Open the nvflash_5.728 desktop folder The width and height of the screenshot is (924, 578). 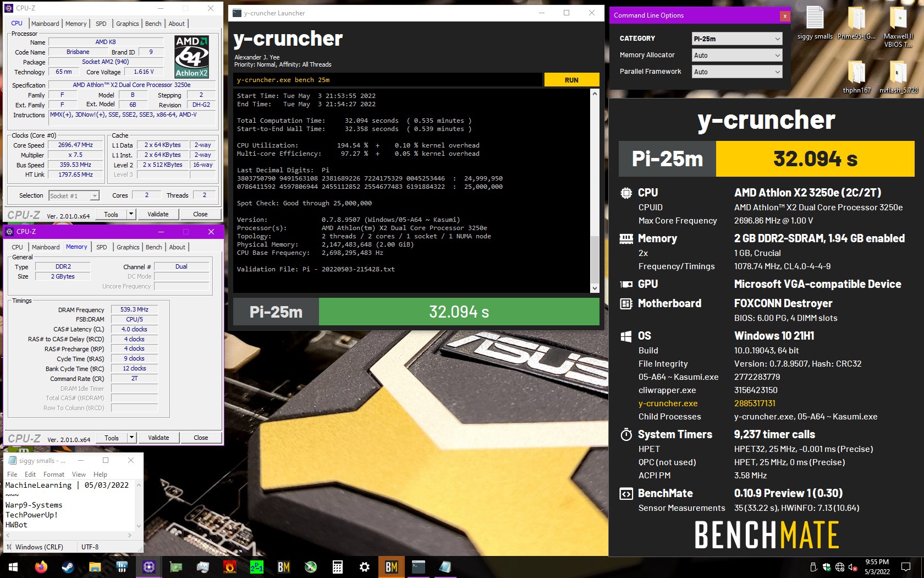tap(898, 76)
